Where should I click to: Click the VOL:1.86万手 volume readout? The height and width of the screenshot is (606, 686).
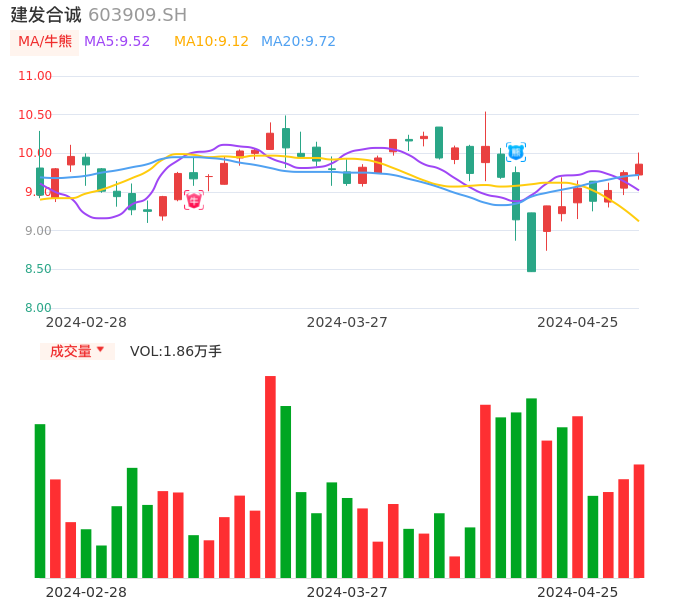176,351
